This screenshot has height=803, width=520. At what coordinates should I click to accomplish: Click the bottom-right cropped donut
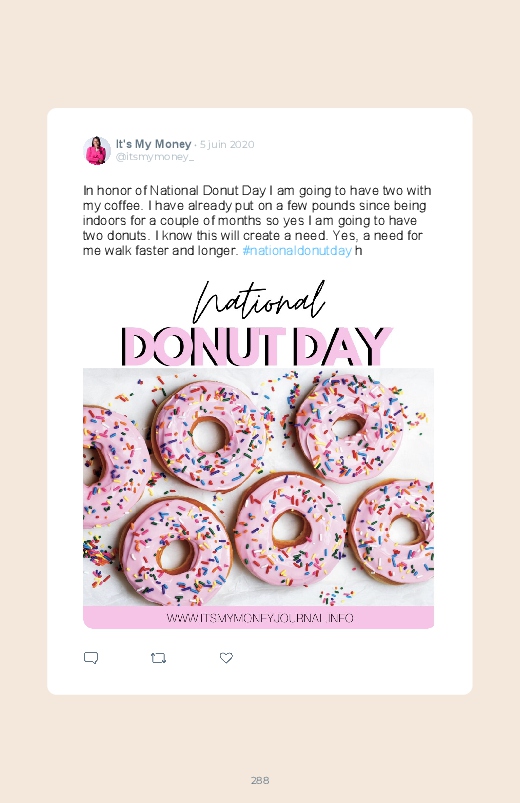(392, 531)
